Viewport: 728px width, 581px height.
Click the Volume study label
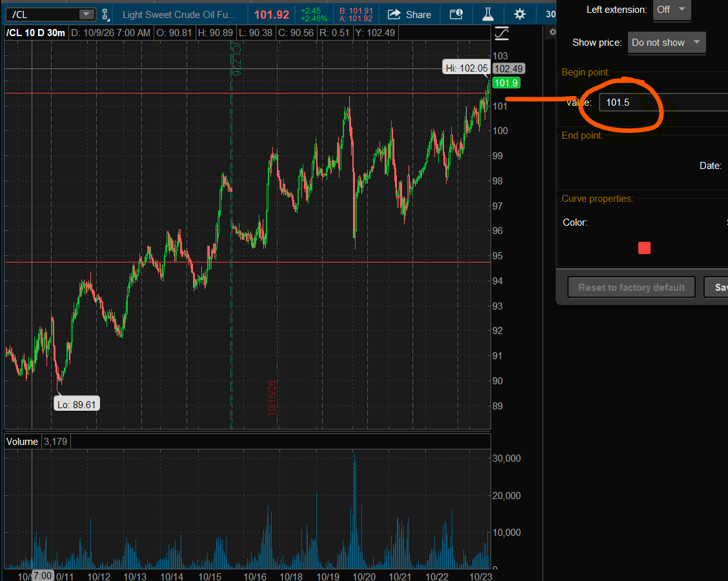click(23, 441)
